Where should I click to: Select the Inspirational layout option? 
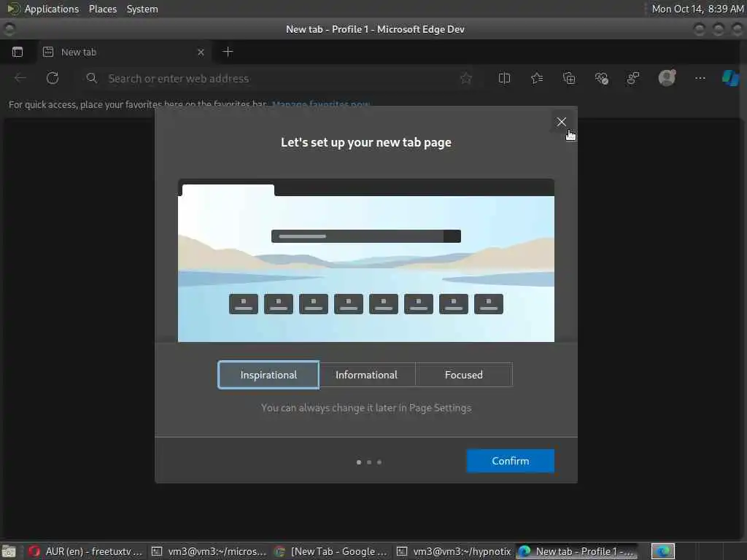point(268,375)
